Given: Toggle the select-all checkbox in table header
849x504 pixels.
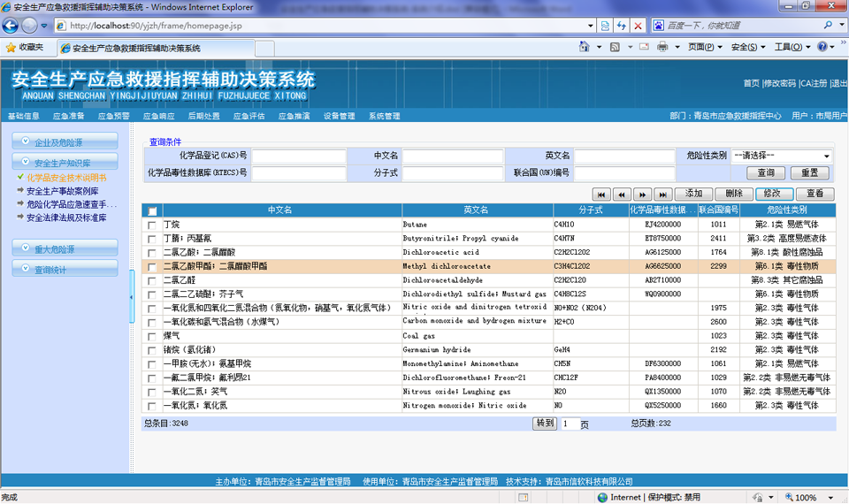Looking at the screenshot, I should click(x=152, y=210).
